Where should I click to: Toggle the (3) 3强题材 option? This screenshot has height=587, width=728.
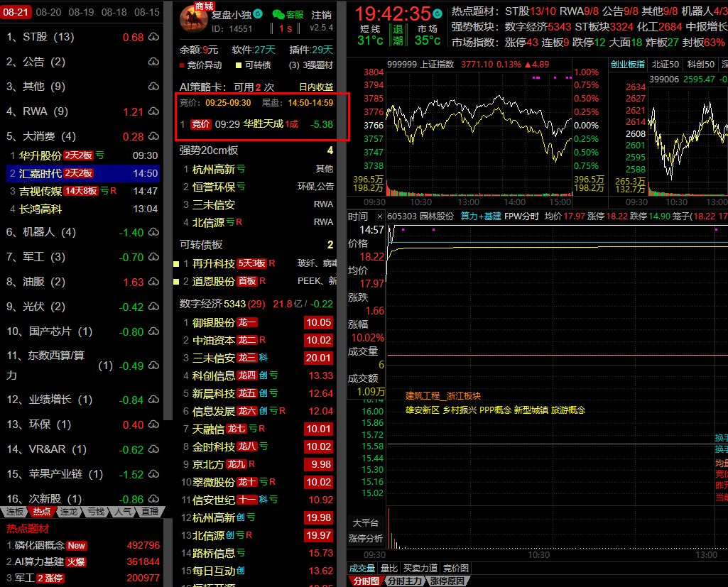tap(310, 65)
